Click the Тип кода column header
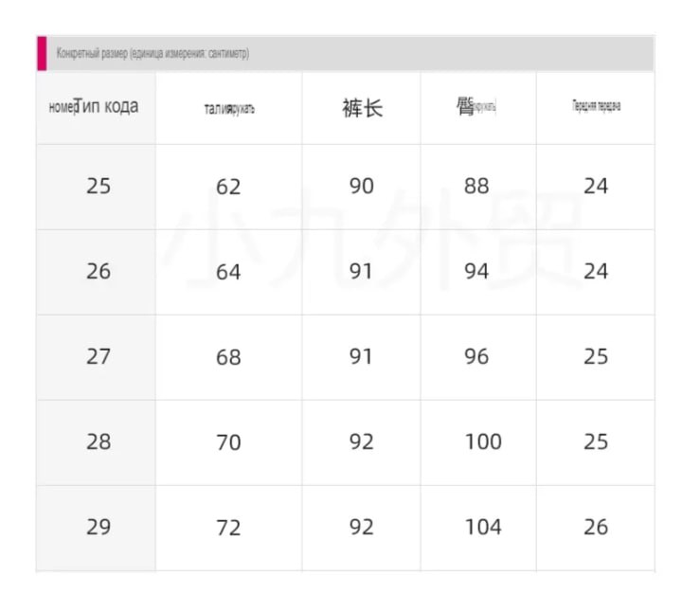The image size is (700, 594). (x=96, y=108)
